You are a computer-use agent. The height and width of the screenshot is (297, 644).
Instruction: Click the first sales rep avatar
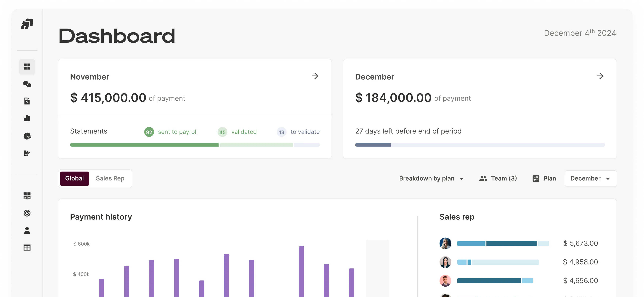[x=445, y=243]
